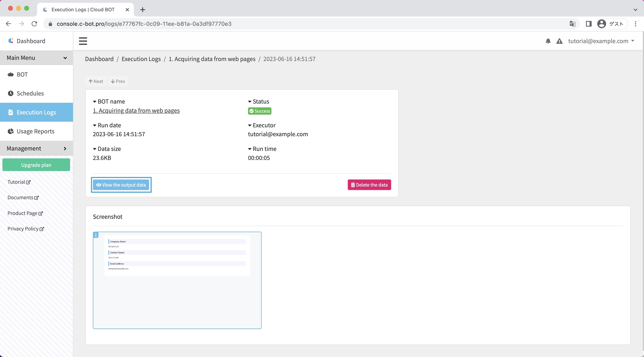Click the hamburger menu icon

pos(83,41)
